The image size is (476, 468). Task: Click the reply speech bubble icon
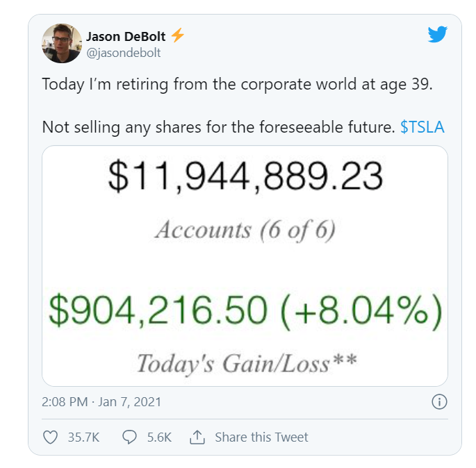[x=129, y=437]
